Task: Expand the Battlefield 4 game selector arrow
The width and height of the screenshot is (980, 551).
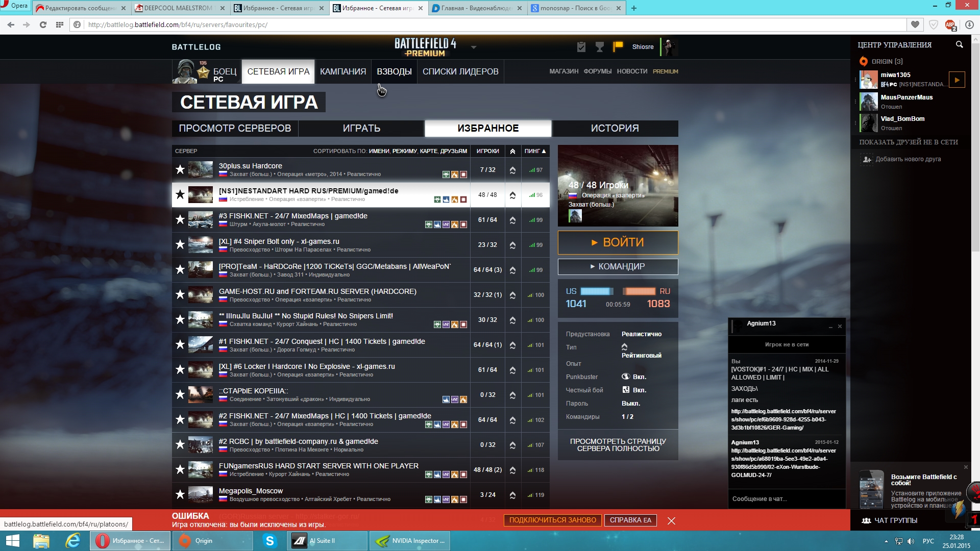Action: tap(473, 47)
